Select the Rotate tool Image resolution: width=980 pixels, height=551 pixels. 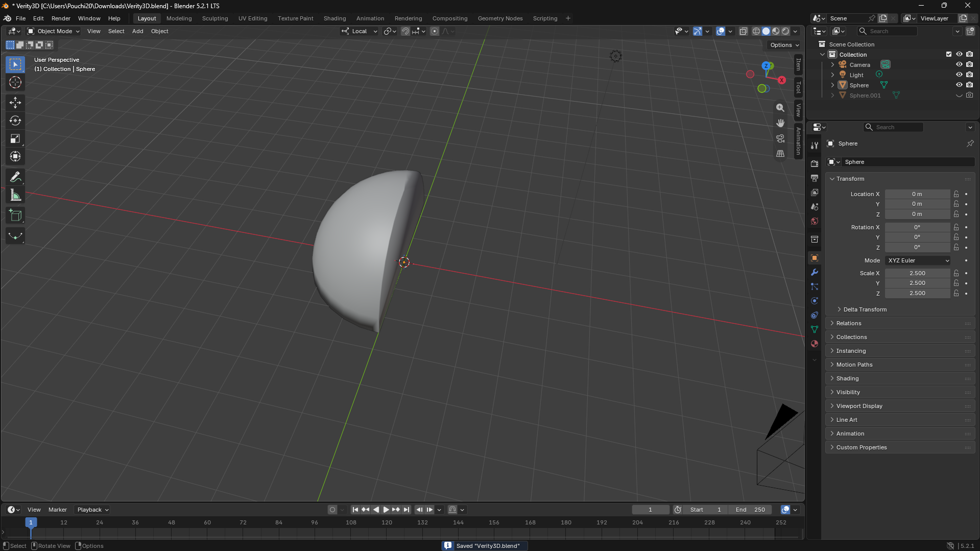click(15, 121)
